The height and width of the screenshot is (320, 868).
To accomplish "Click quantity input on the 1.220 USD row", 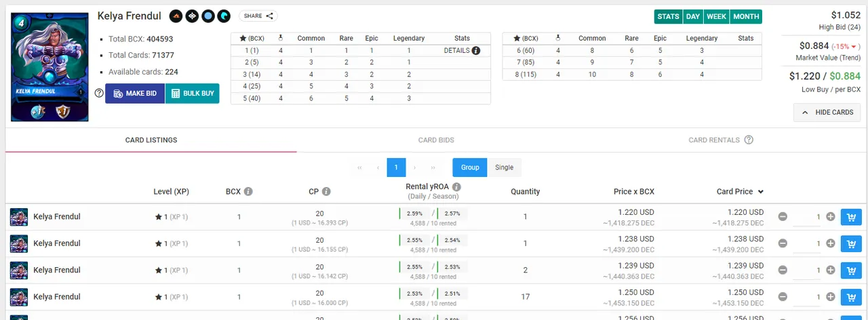I will 807,217.
